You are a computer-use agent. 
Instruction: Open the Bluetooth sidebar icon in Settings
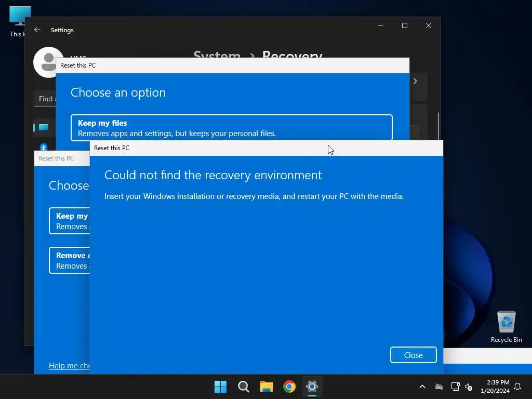[x=44, y=147]
